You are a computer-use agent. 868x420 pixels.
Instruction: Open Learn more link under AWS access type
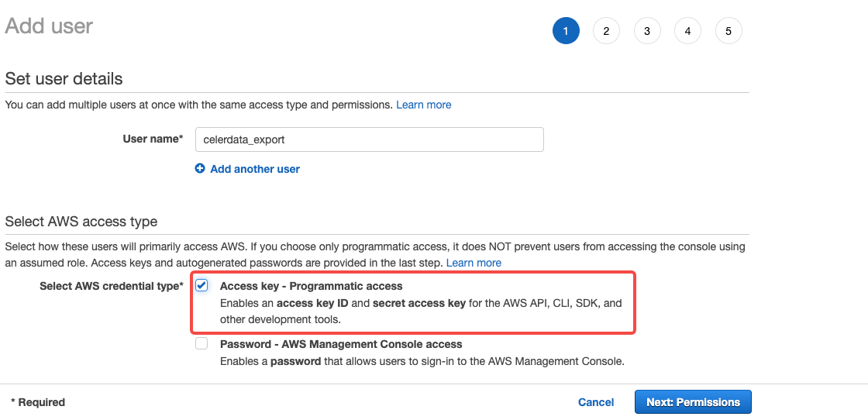coord(474,263)
